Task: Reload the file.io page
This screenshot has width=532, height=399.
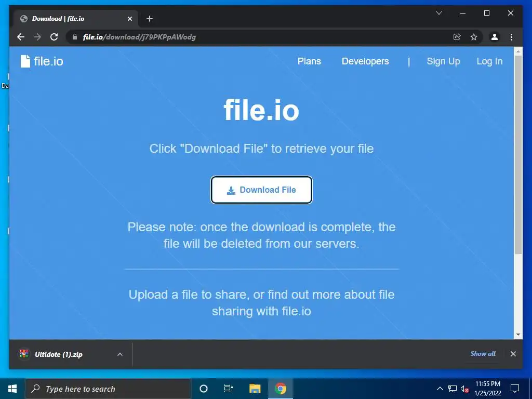Action: tap(54, 37)
